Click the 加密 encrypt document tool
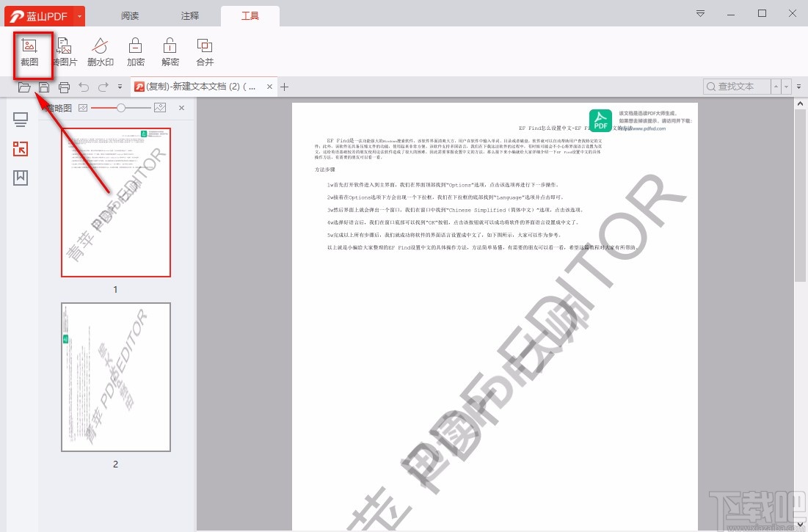The image size is (808, 532). coord(135,51)
